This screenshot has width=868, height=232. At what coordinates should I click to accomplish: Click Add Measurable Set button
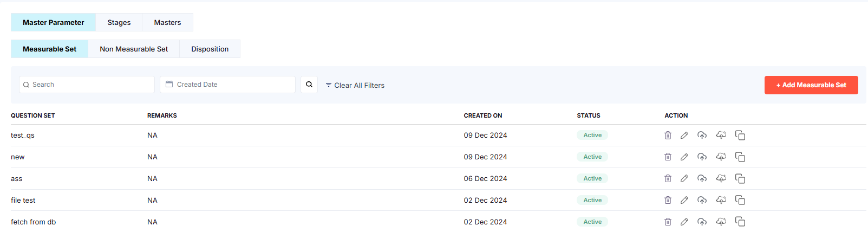(811, 85)
